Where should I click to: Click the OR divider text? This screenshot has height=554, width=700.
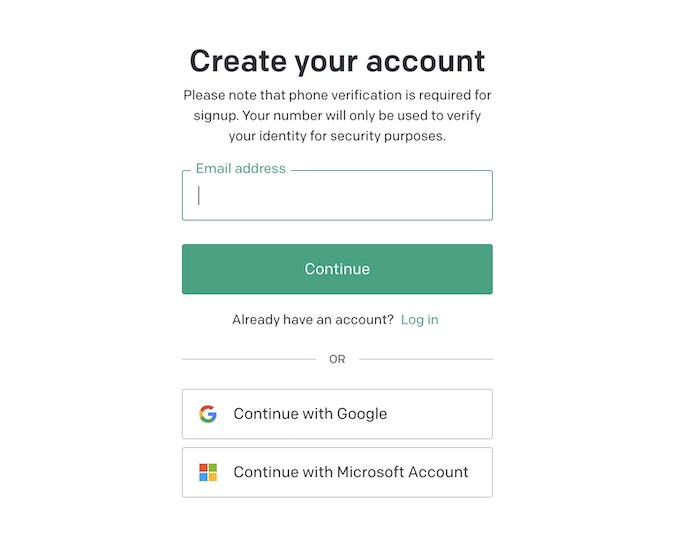337,359
